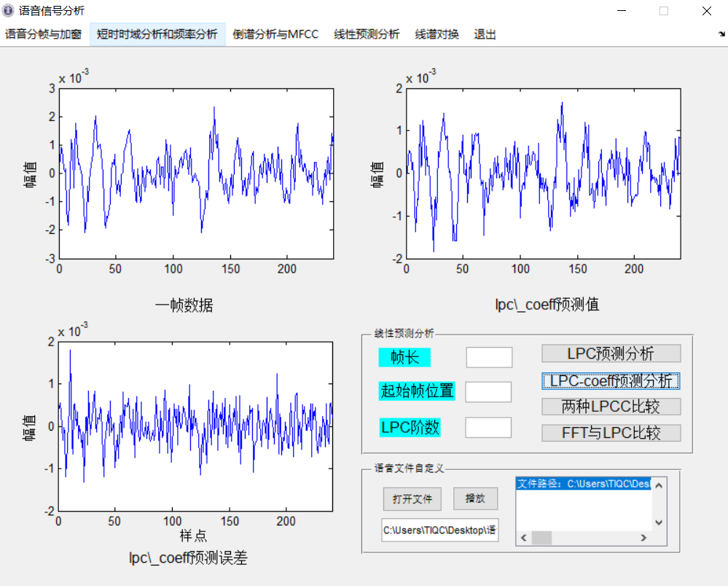The height and width of the screenshot is (586, 728).
Task: Click 退出 to exit the program
Action: pos(483,34)
